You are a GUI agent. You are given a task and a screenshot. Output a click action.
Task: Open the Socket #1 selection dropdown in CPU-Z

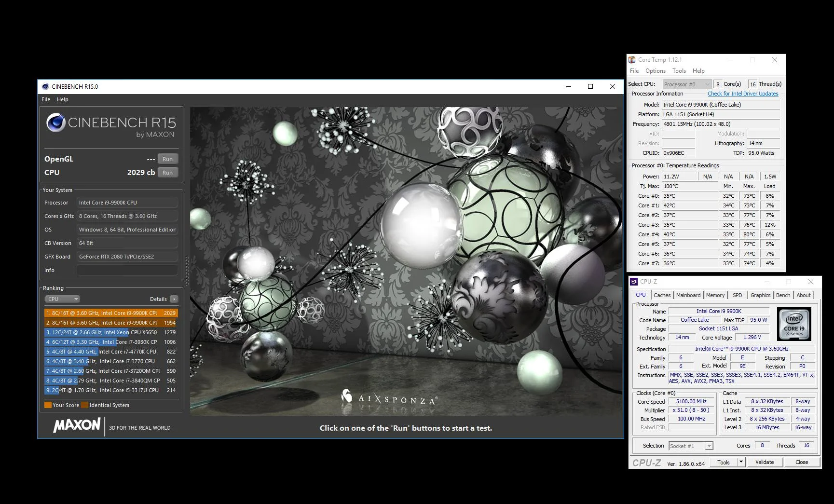(x=691, y=446)
